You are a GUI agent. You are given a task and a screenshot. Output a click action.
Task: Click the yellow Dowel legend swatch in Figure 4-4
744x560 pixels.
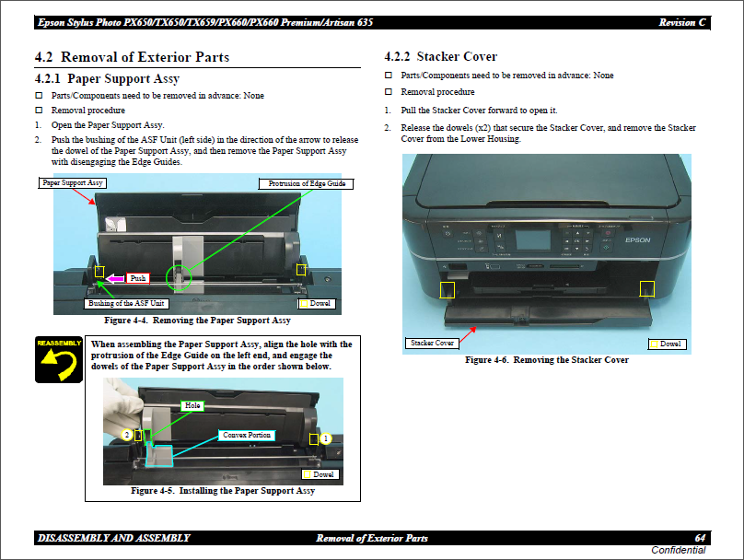[303, 303]
